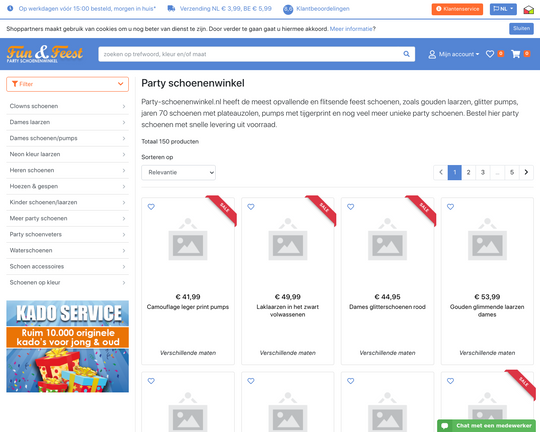Click the Klantenservice button
This screenshot has width=540, height=432.
tap(457, 9)
